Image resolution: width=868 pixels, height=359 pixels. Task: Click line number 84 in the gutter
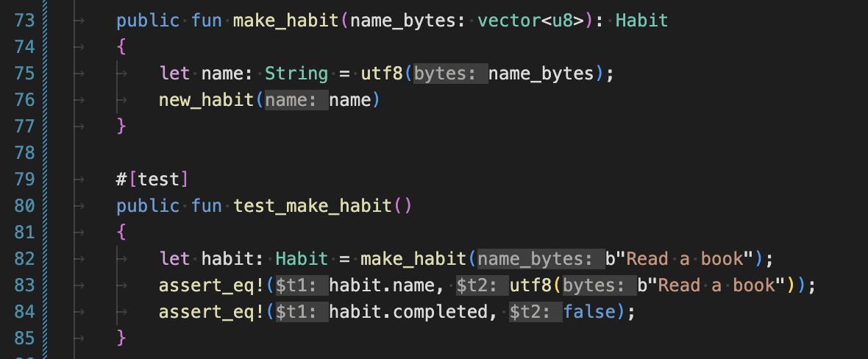click(24, 312)
